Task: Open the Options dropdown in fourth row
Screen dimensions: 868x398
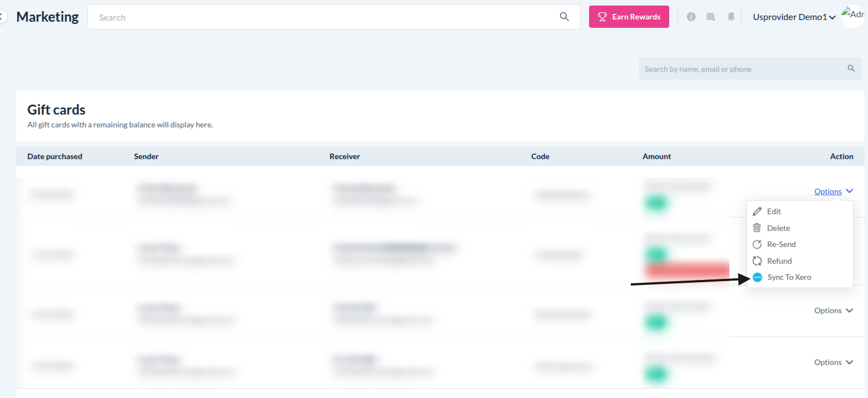Action: 833,362
